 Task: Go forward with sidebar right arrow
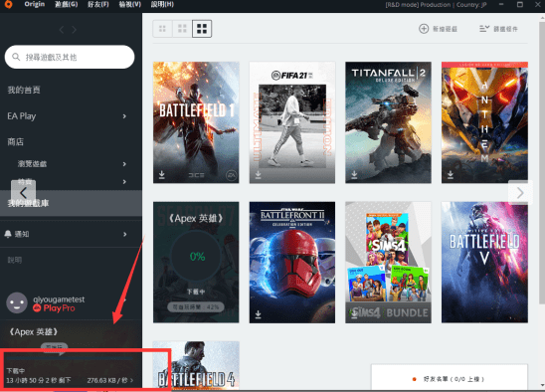coord(74,30)
